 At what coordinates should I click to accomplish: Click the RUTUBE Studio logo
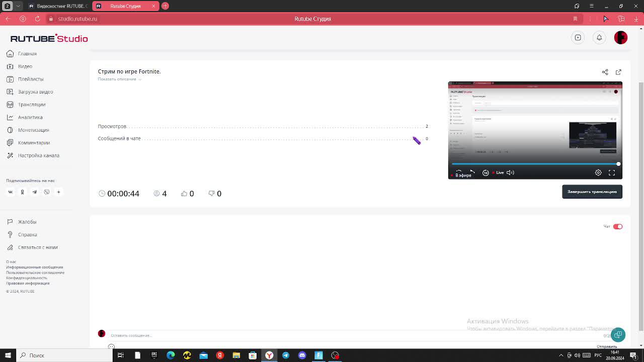[49, 39]
